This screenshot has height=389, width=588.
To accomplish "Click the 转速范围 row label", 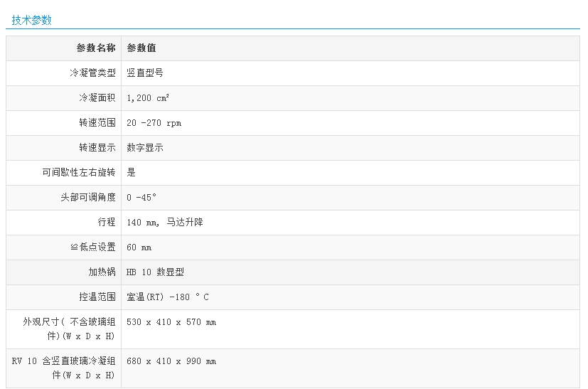I will pos(97,123).
